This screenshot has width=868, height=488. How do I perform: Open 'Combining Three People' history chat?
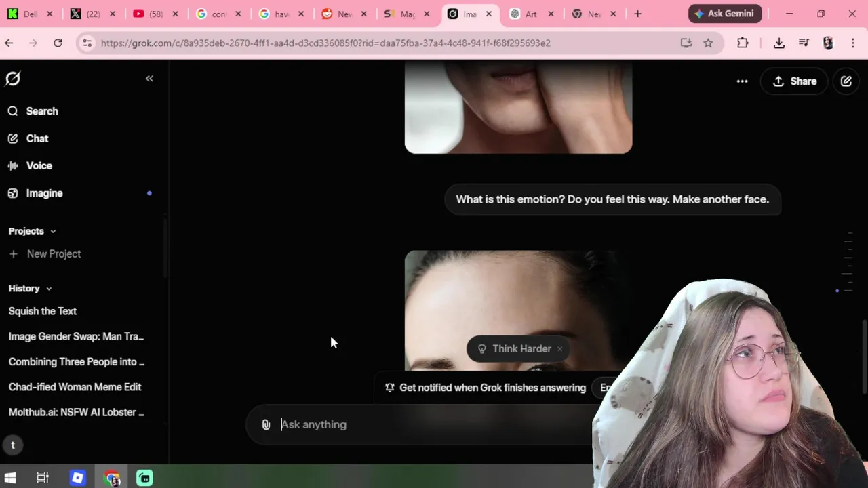[x=76, y=362]
